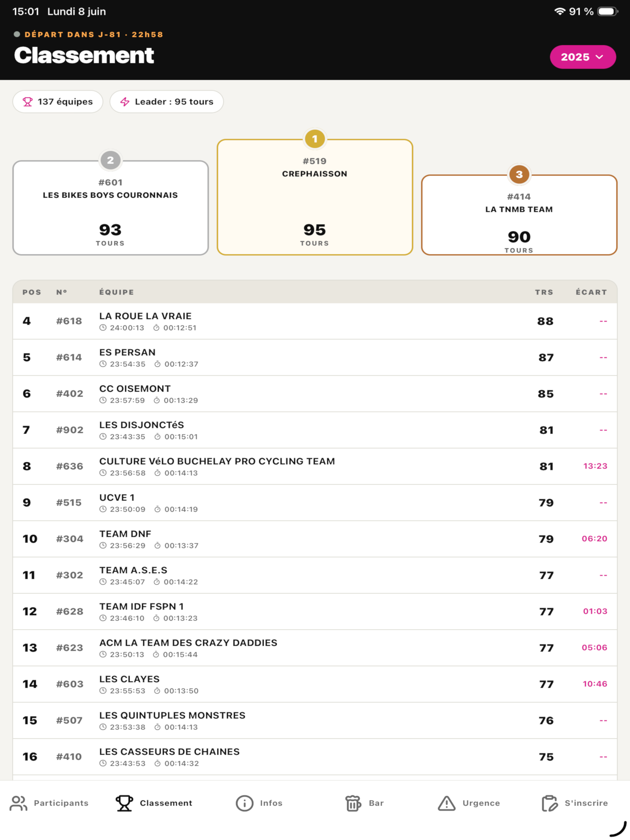Viewport: 630px width, 840px height.
Task: Tap the S'inscrire clipboard icon
Action: pyautogui.click(x=549, y=803)
